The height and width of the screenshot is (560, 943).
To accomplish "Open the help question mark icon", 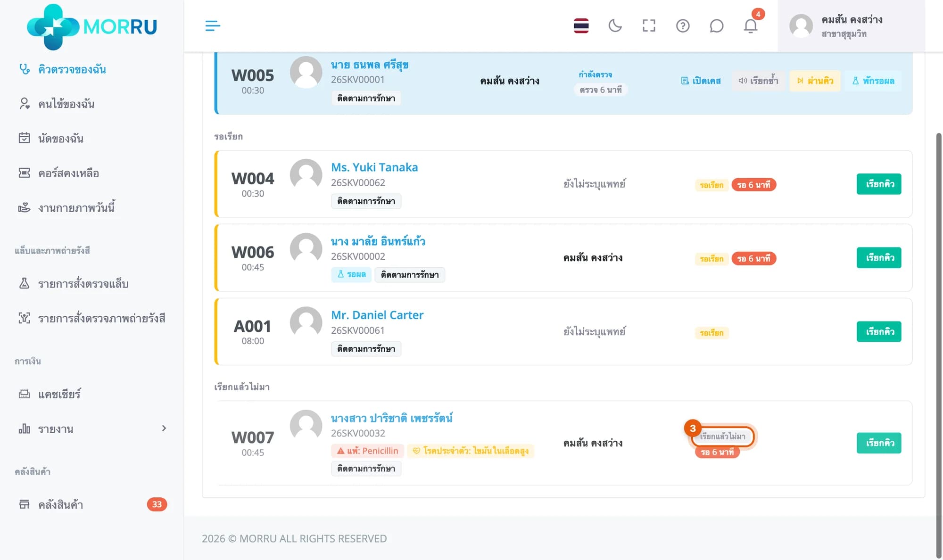I will (683, 26).
